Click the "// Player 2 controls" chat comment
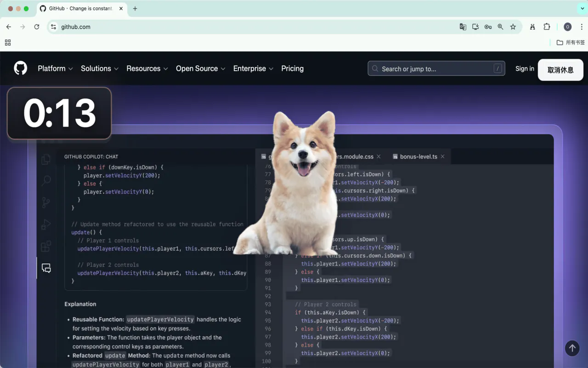The width and height of the screenshot is (588, 368). click(108, 265)
